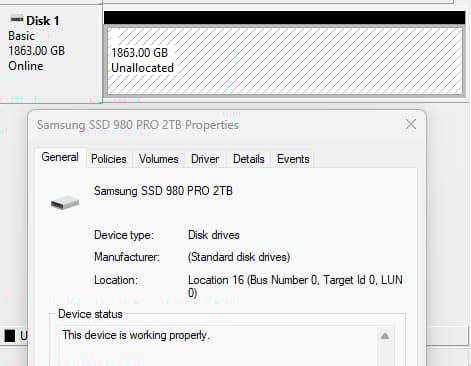
Task: Click the Device type label
Action: click(124, 235)
